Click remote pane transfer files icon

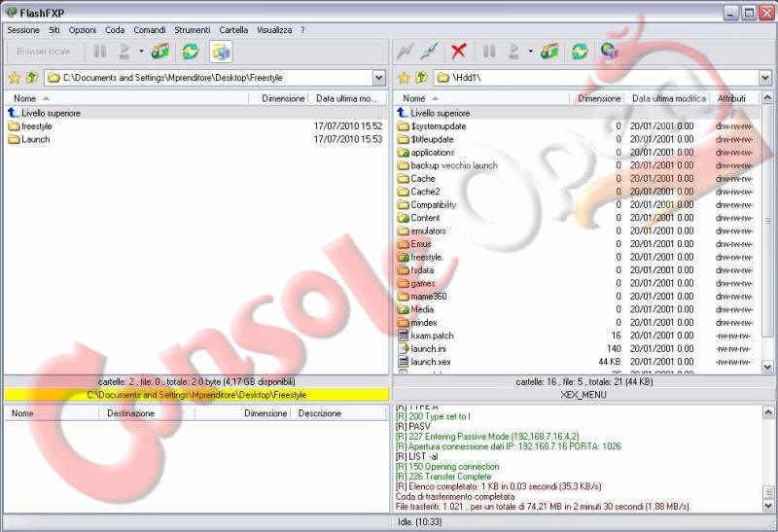coord(549,52)
